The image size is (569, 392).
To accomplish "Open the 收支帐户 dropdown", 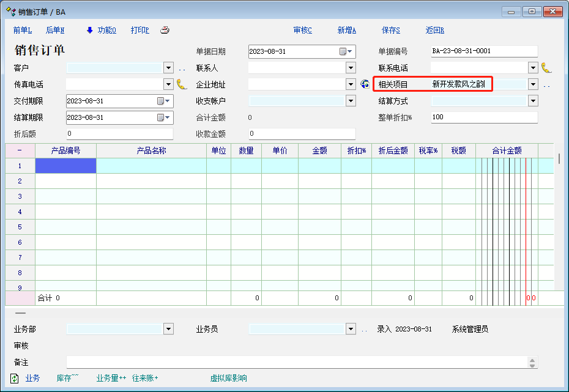I will click(x=351, y=101).
